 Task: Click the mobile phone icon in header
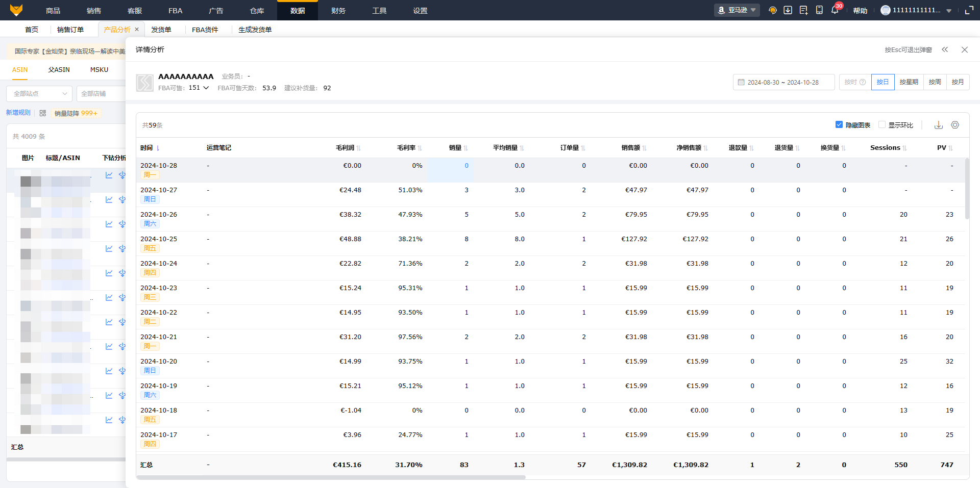click(819, 10)
